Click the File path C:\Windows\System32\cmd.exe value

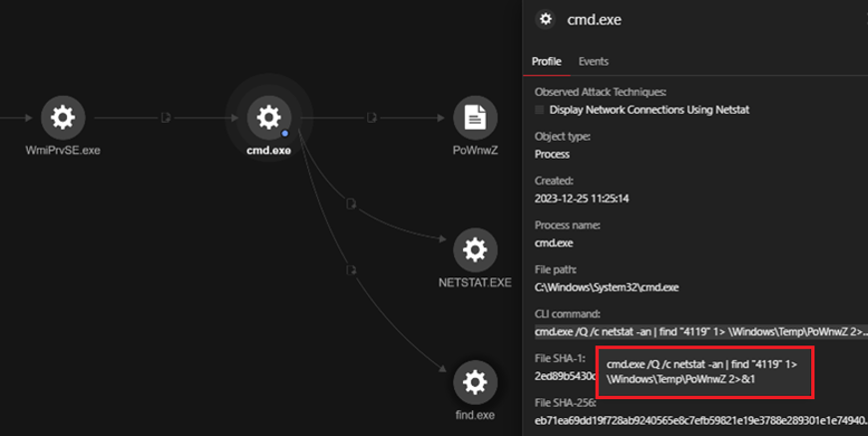(x=607, y=287)
